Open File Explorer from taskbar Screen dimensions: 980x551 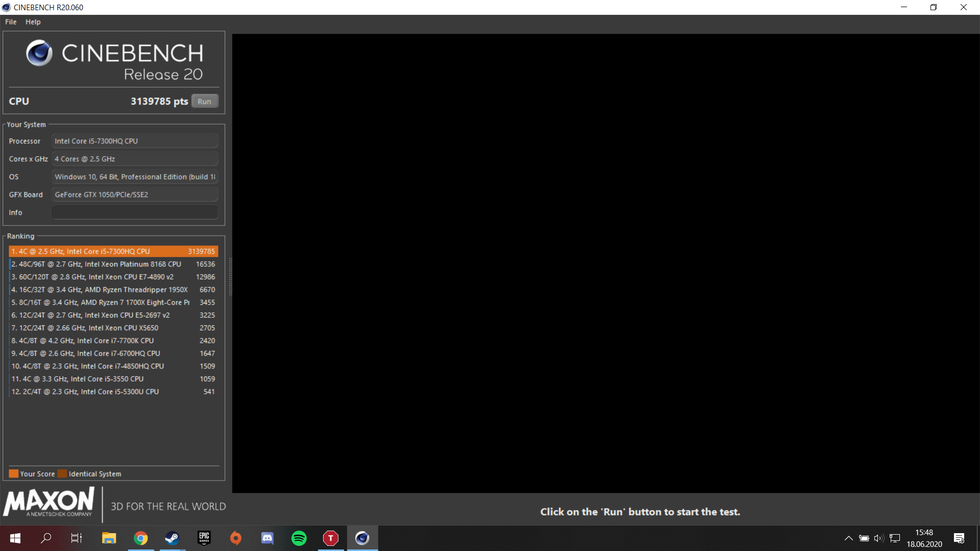point(109,538)
